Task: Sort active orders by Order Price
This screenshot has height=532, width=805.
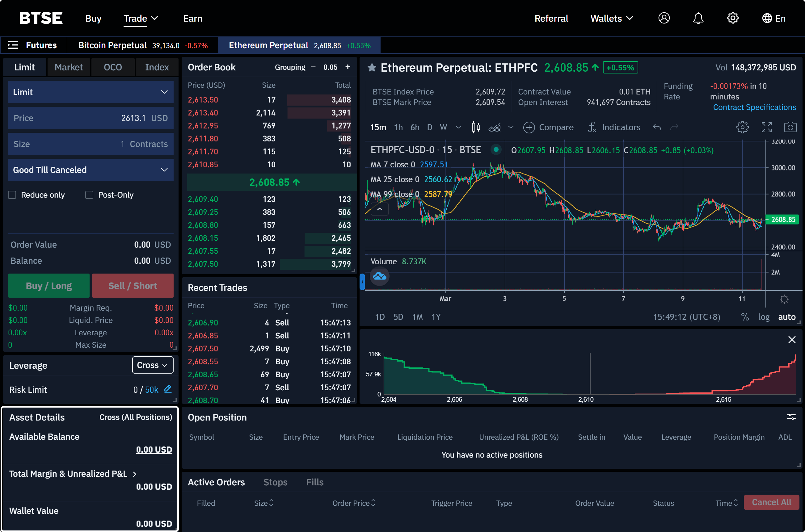Action: [354, 503]
